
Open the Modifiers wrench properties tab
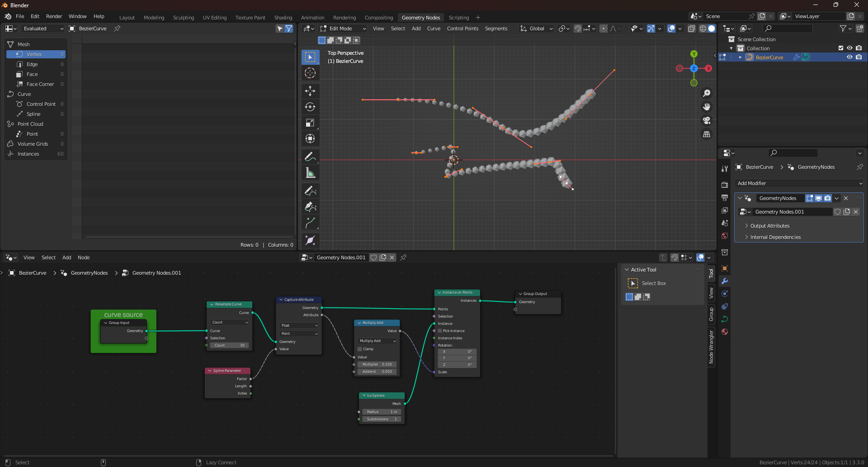(x=725, y=281)
